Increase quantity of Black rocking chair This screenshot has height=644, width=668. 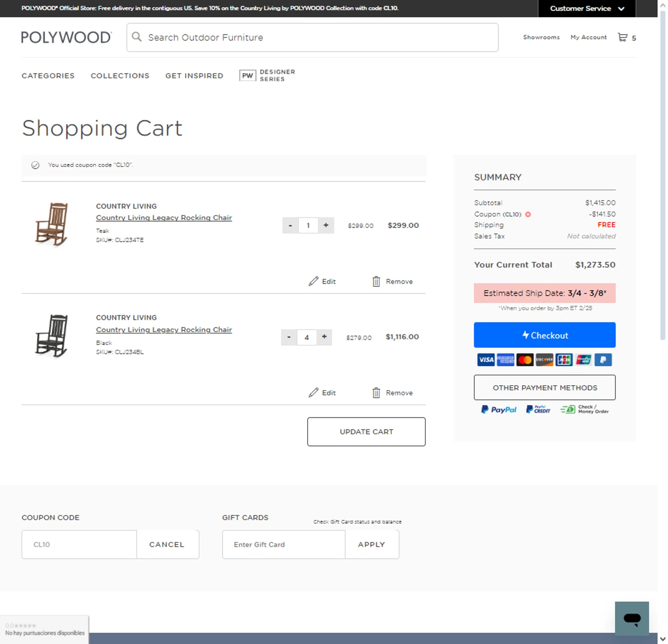click(x=324, y=337)
